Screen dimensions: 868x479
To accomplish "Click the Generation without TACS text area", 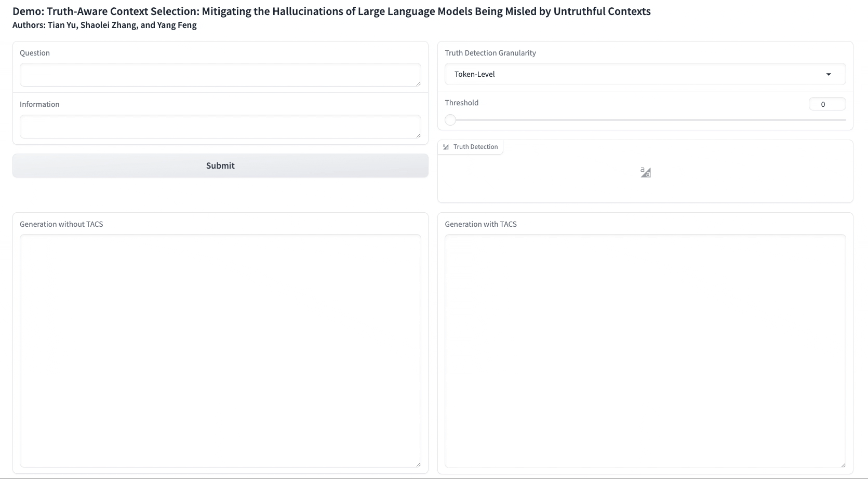I will (x=220, y=351).
